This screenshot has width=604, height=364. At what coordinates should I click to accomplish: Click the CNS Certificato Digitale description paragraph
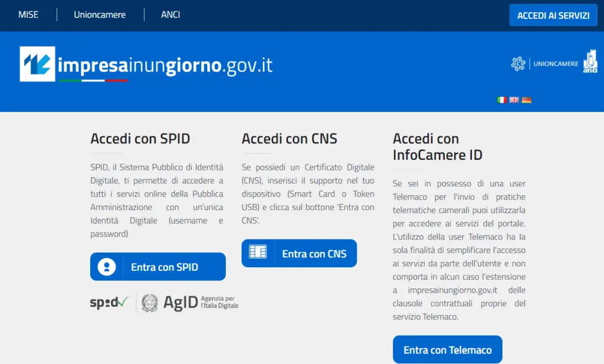pyautogui.click(x=308, y=194)
